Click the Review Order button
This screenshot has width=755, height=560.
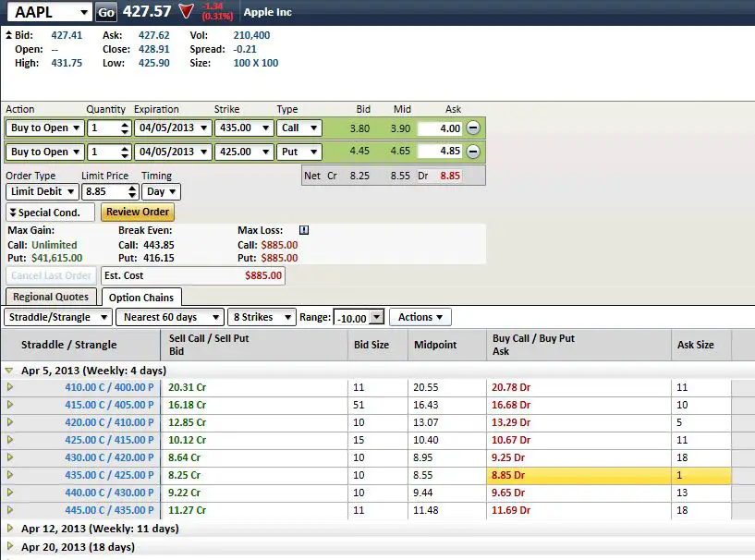pyautogui.click(x=138, y=212)
